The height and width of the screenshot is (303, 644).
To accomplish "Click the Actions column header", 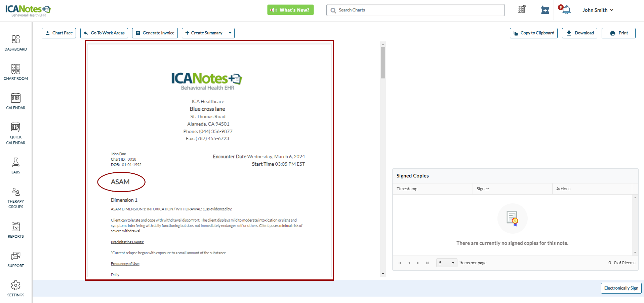I will pyautogui.click(x=592, y=189).
